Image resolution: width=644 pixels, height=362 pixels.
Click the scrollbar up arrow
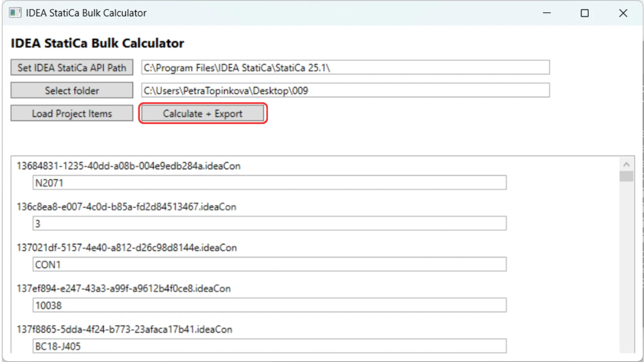(626, 164)
